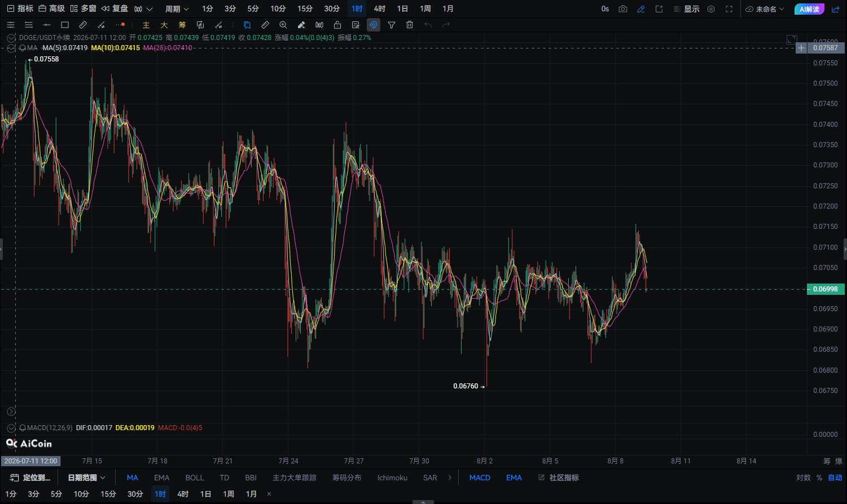Select the horizontal line drawing tool
Image resolution: width=847 pixels, height=504 pixels.
click(47, 25)
